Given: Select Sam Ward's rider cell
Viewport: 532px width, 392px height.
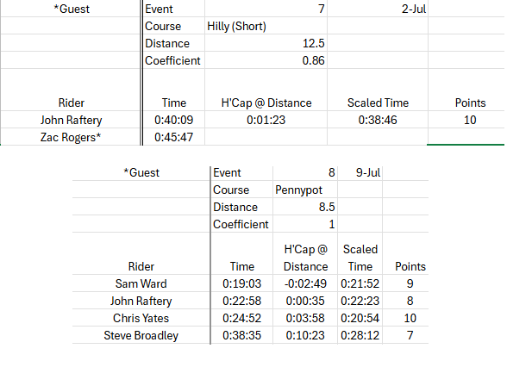Looking at the screenshot, I should point(141,283).
